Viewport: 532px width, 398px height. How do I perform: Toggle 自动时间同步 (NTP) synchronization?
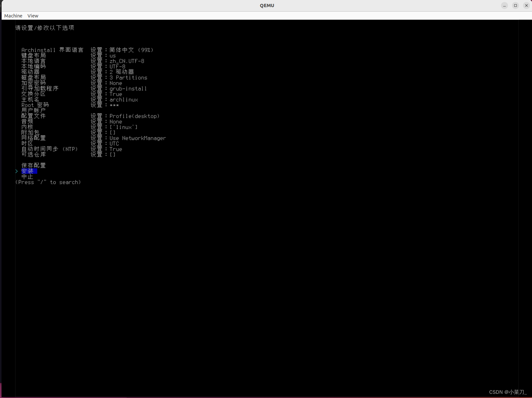coord(50,149)
